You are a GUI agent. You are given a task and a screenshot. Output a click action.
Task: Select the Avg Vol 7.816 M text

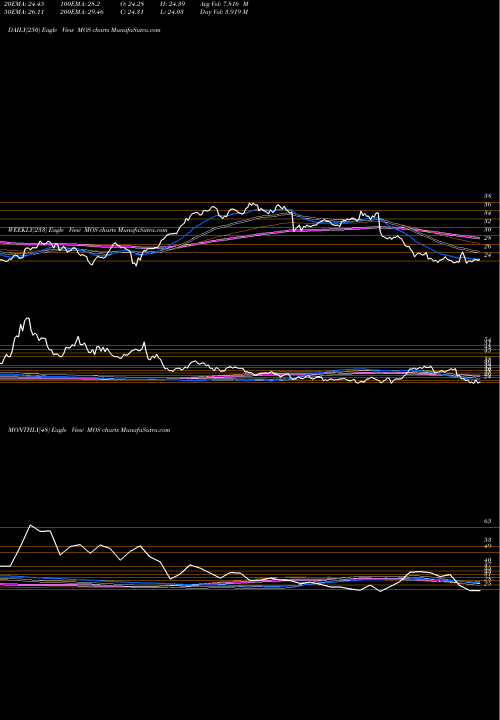224,3
